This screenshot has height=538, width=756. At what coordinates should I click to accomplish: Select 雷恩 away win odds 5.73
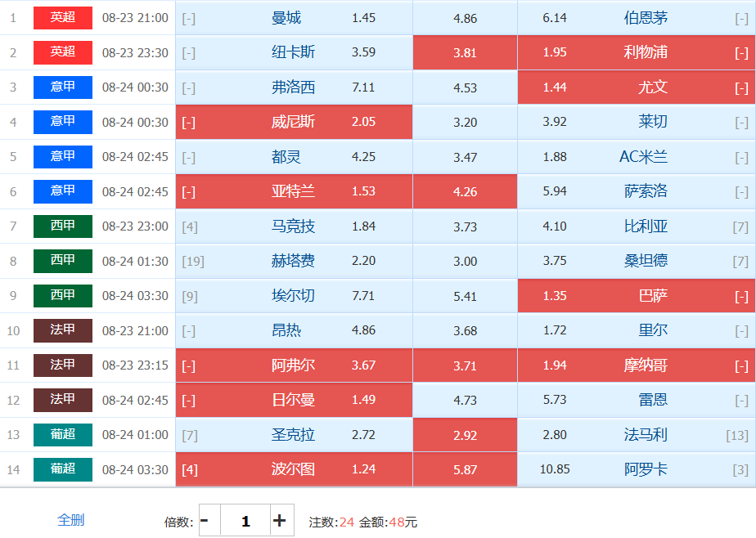click(637, 400)
